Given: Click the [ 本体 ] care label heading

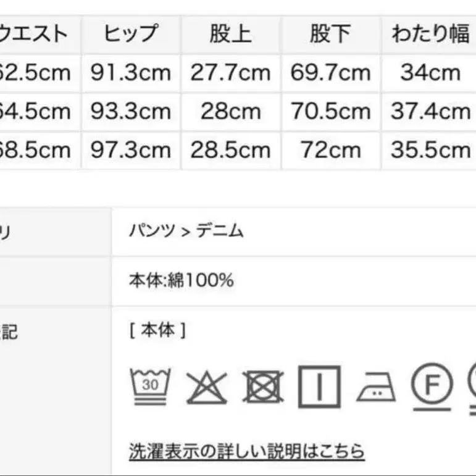Looking at the screenshot, I should click(157, 331).
